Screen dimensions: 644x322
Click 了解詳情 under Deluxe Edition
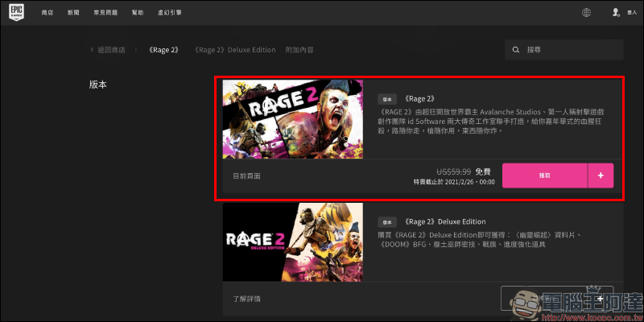[246, 299]
